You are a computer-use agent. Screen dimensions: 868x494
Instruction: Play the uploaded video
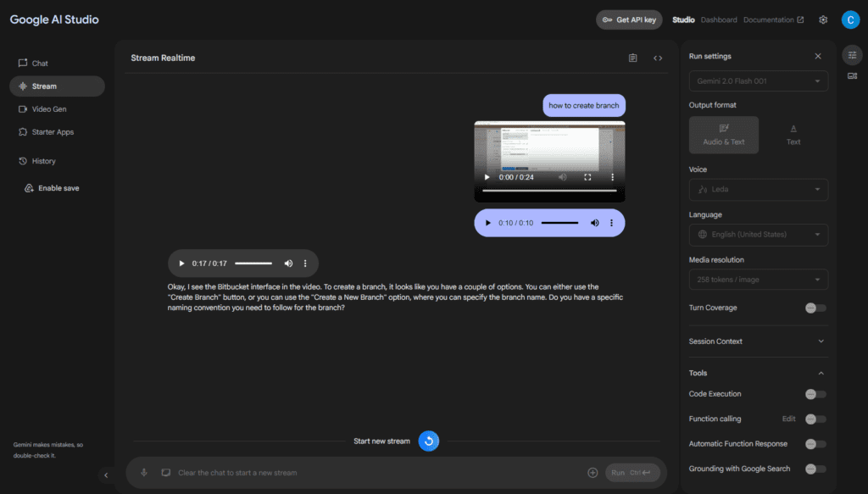point(487,178)
